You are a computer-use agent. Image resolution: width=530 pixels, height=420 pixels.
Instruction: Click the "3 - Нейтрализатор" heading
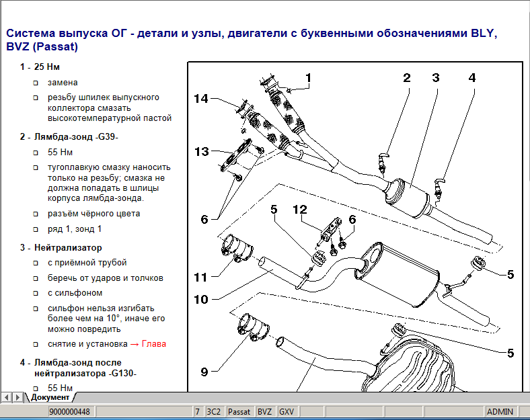[61, 247]
